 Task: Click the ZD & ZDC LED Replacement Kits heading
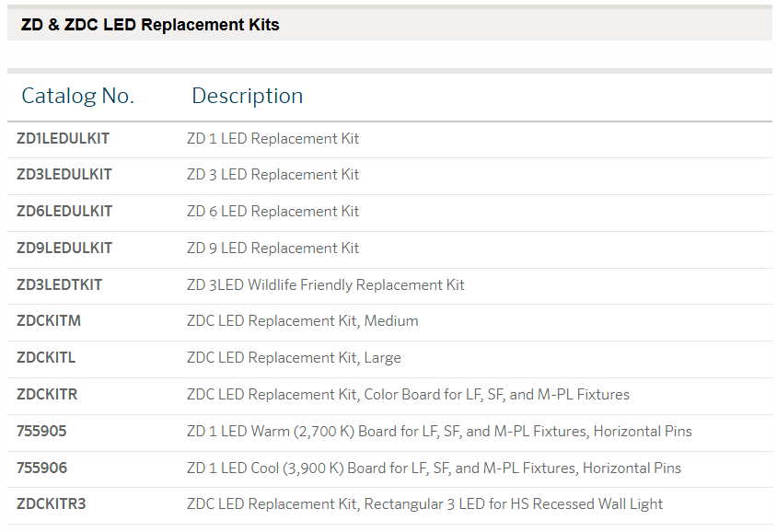150,25
